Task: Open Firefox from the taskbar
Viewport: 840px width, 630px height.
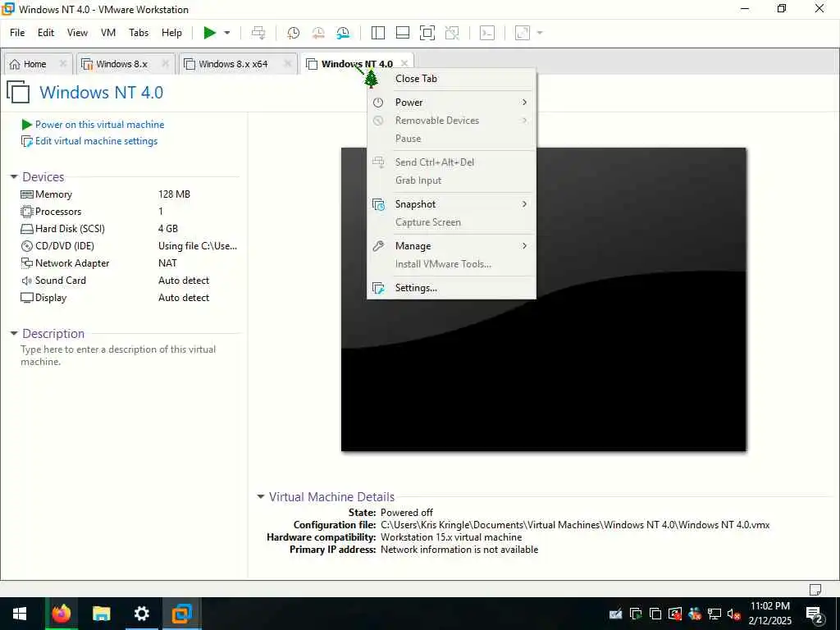Action: [x=61, y=614]
